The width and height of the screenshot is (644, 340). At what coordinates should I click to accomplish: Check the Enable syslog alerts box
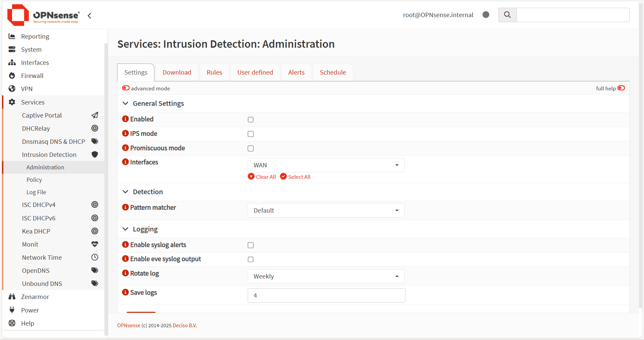coord(251,245)
